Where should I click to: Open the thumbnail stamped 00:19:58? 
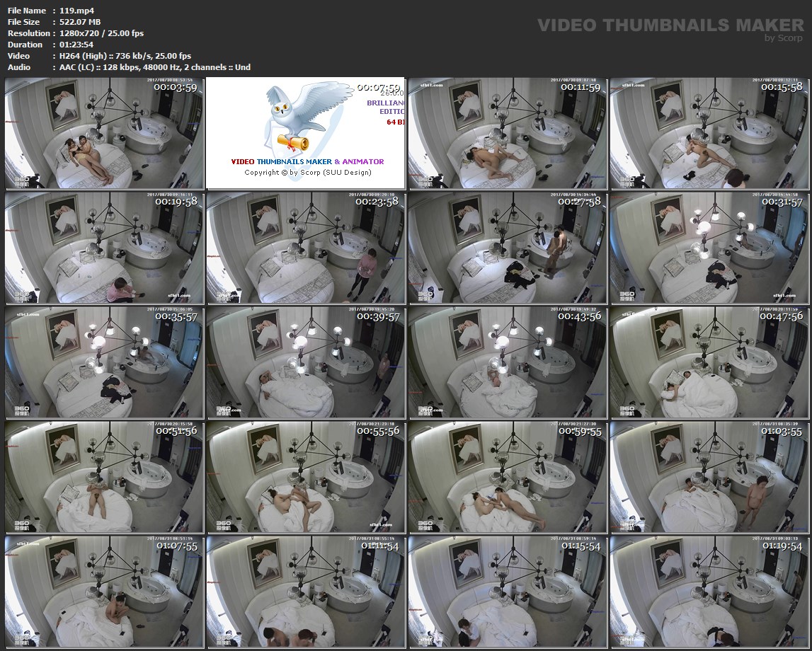(x=104, y=248)
